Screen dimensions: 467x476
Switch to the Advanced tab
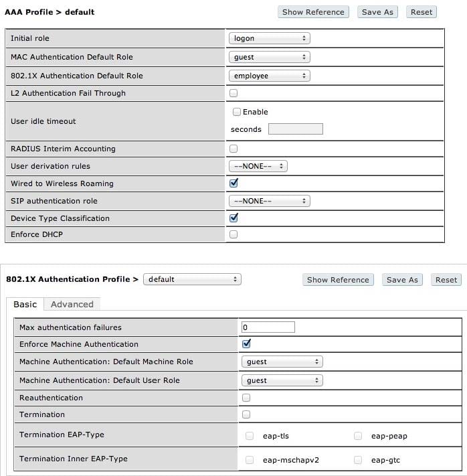(72, 304)
